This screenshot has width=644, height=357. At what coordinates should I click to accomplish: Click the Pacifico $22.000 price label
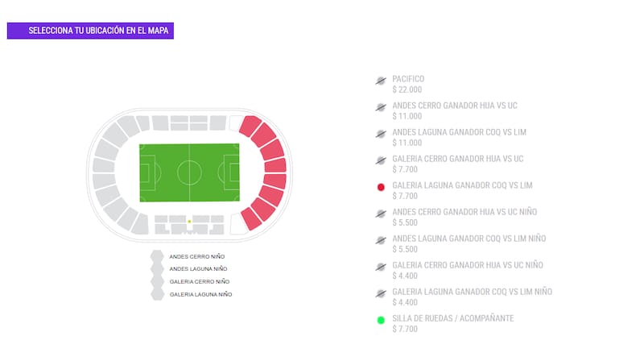[x=407, y=89]
